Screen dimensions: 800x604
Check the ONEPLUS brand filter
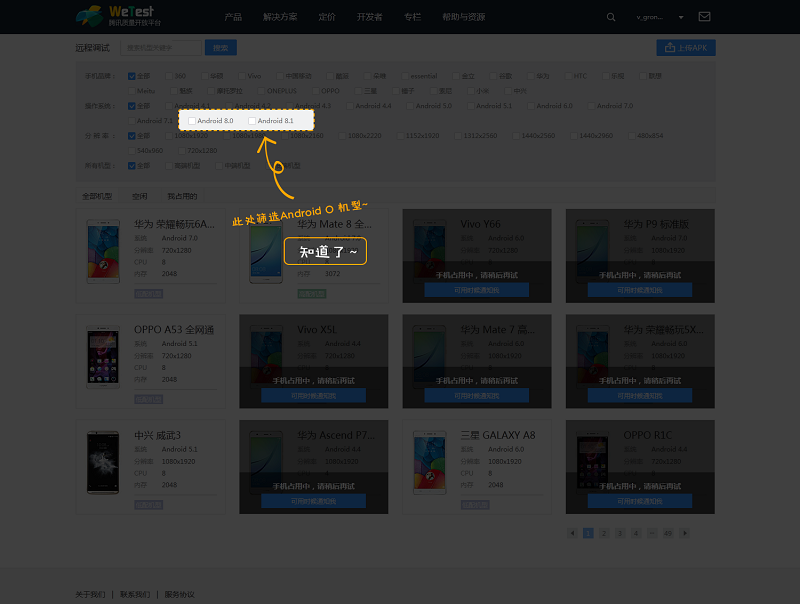(262, 91)
